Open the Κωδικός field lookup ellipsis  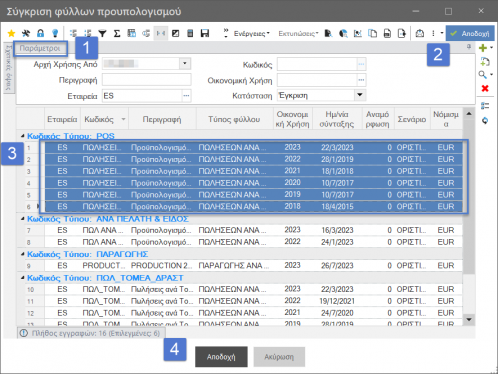[x=361, y=64]
